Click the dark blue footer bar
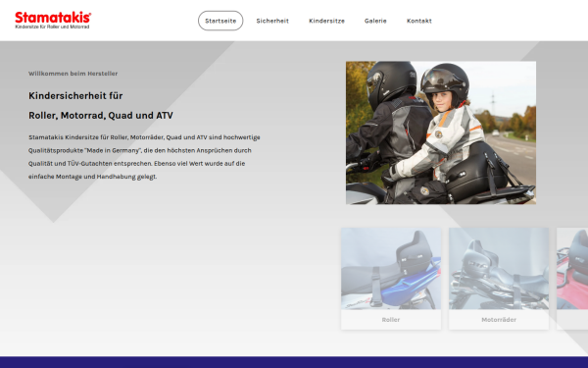This screenshot has height=368, width=588. tap(294, 362)
